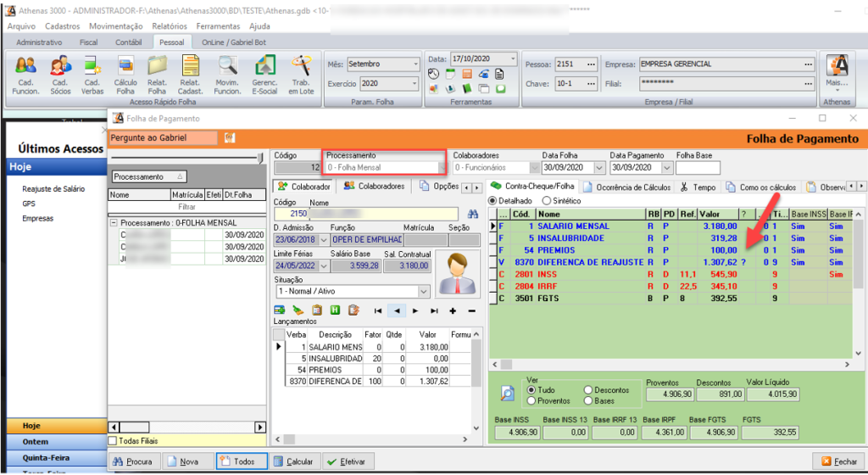Click the Fechar button
The width and height of the screenshot is (868, 475).
839,461
